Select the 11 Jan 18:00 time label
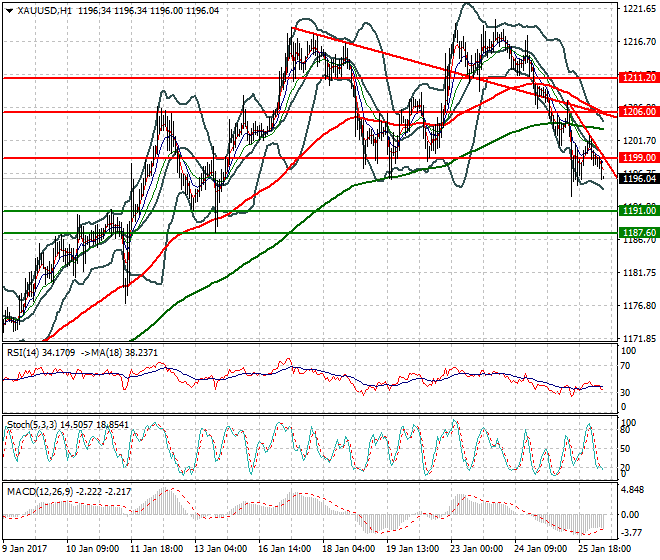The image size is (660, 560). point(157,549)
